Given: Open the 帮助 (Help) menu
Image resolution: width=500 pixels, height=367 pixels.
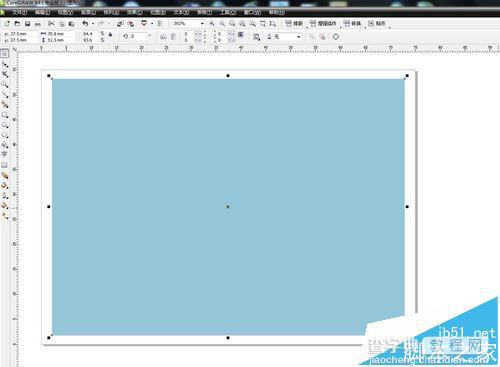Looking at the screenshot, I should [277, 13].
